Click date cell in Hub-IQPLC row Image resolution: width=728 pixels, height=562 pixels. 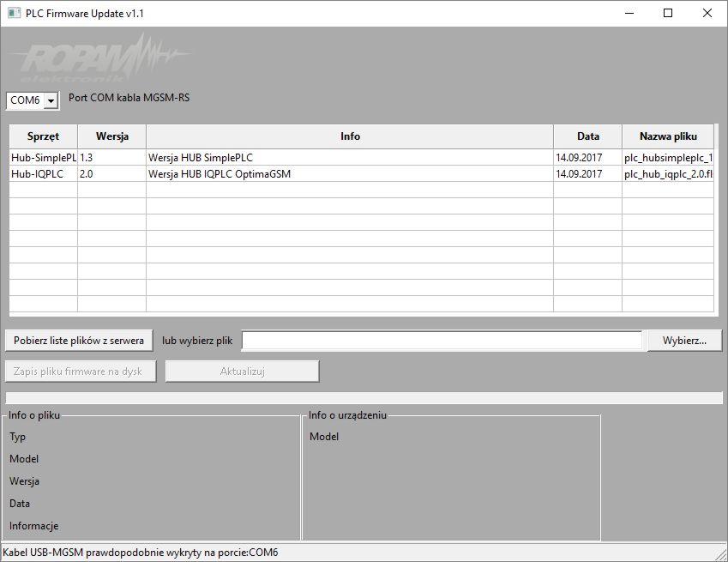587,173
